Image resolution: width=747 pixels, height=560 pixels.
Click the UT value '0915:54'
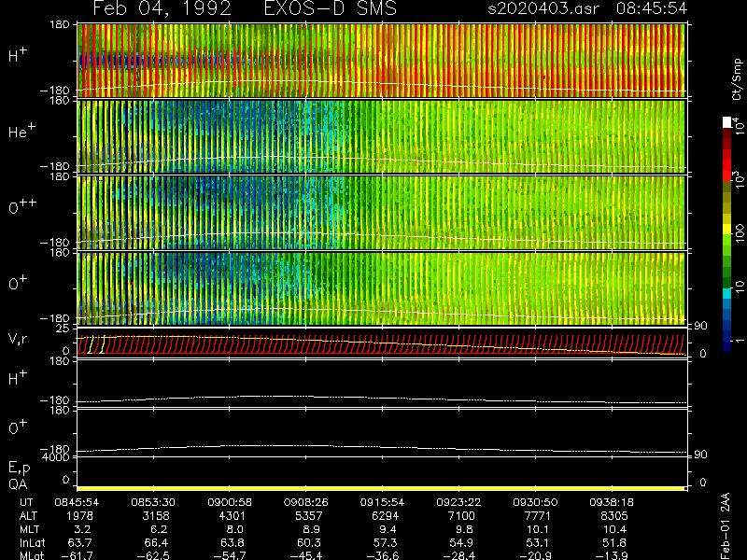click(x=383, y=502)
